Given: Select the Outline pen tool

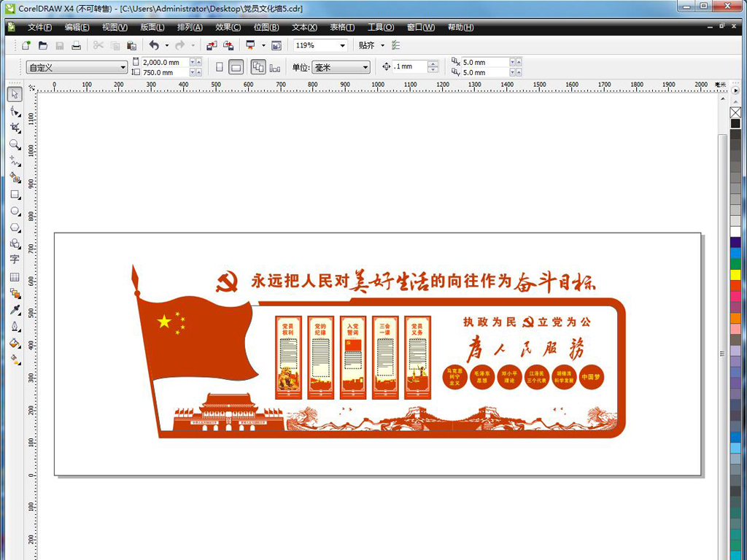Looking at the screenshot, I should click(x=15, y=327).
